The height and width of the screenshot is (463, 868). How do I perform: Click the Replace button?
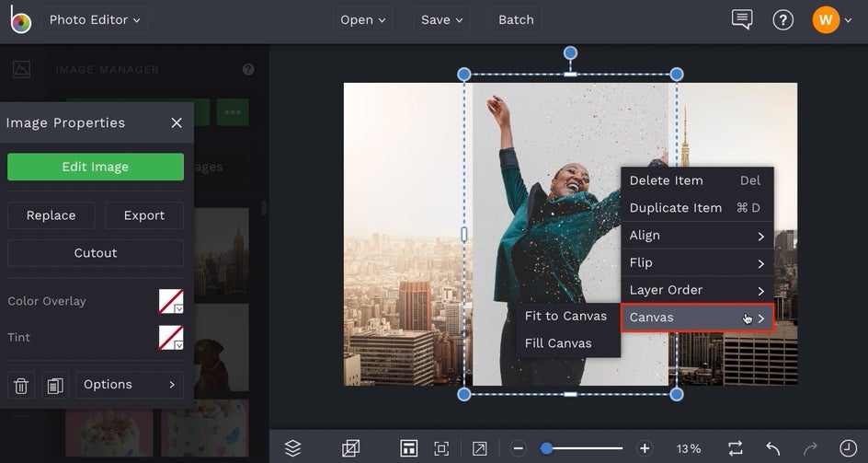point(51,215)
